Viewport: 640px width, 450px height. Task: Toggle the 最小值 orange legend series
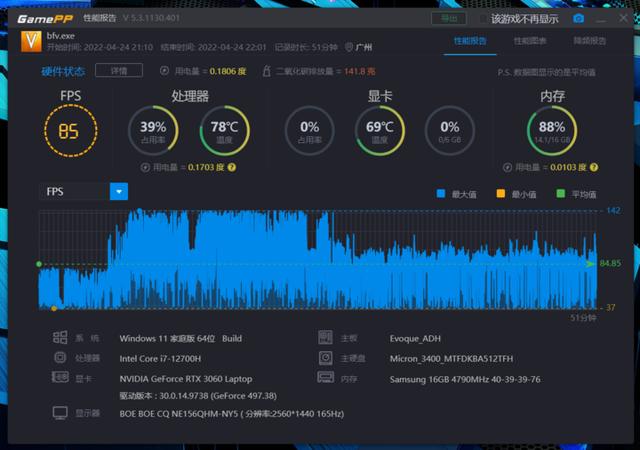501,194
